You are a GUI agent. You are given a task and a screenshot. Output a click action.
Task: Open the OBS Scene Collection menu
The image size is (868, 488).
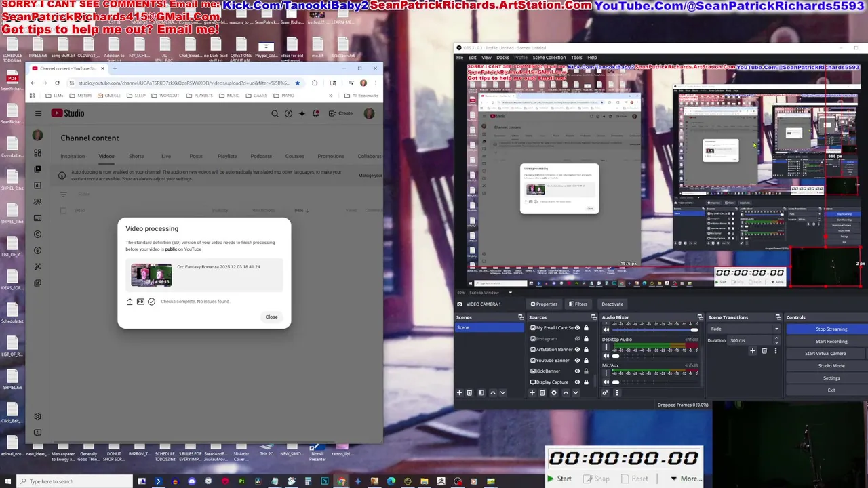[549, 58]
